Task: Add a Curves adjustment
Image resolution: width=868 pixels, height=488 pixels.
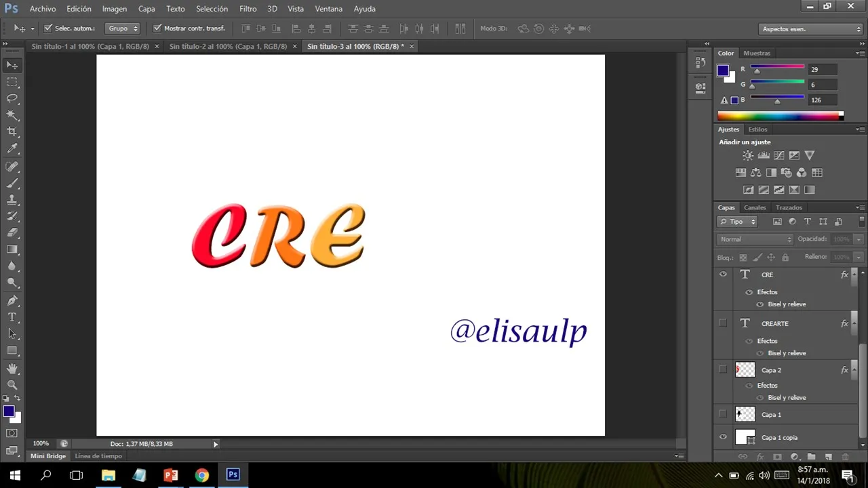Action: [778, 155]
